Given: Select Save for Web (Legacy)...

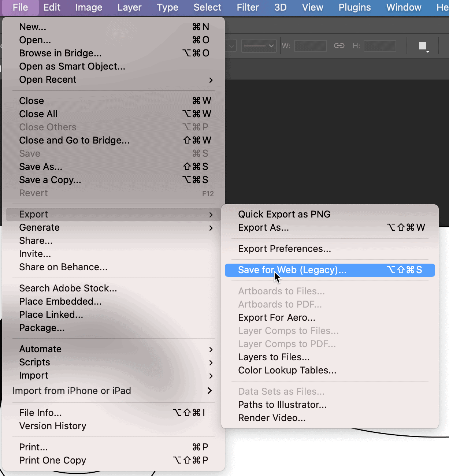Looking at the screenshot, I should [330, 270].
